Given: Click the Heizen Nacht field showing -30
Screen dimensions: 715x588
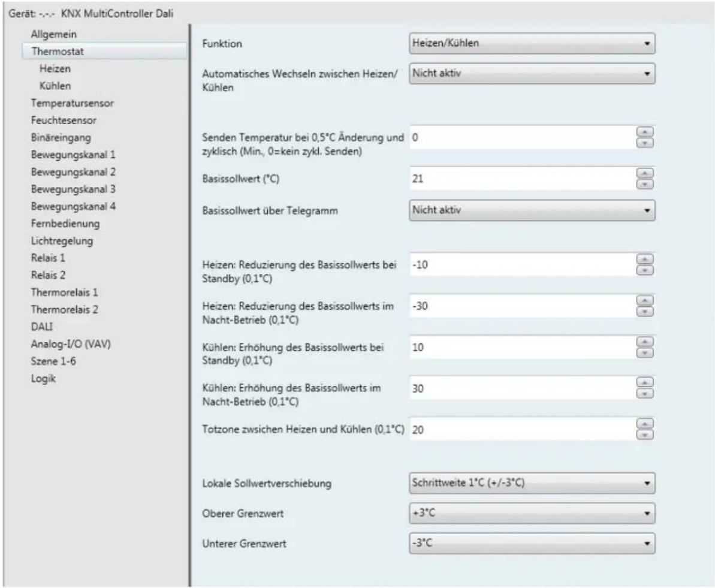Looking at the screenshot, I should [x=523, y=306].
